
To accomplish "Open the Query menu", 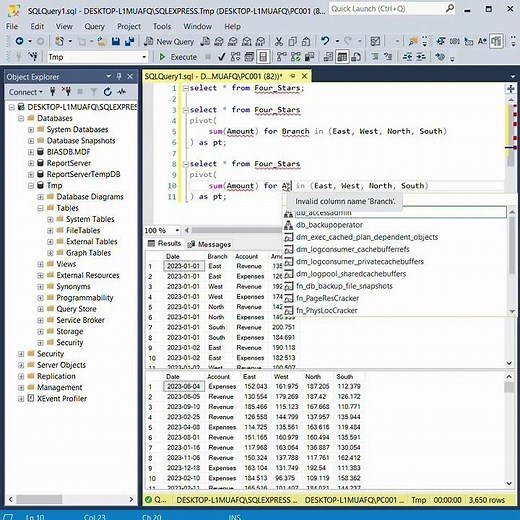I will point(94,26).
